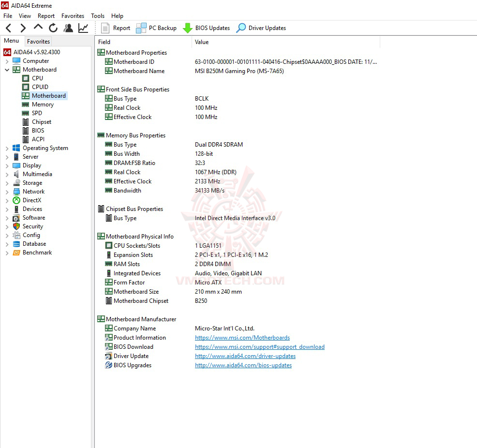This screenshot has height=448, width=477.
Task: Expand the Server tree node
Action: click(7, 157)
